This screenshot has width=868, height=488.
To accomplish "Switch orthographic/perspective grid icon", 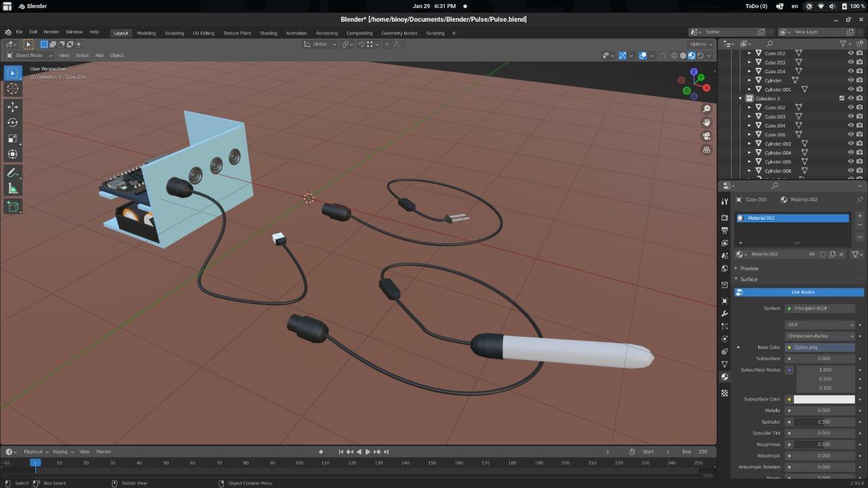I will [x=707, y=150].
